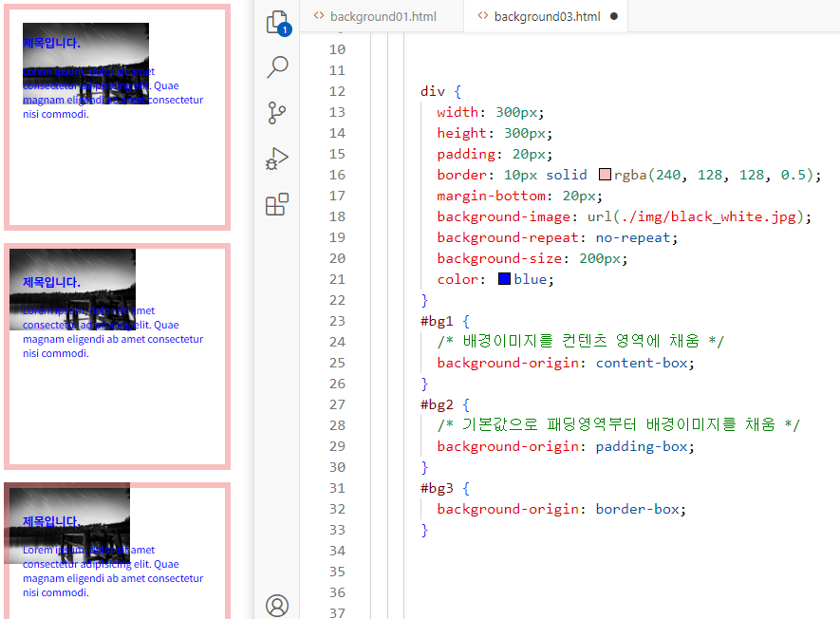Viewport: 840px width, 619px height.
Task: Click line number 27 in the gutter
Action: (x=337, y=404)
